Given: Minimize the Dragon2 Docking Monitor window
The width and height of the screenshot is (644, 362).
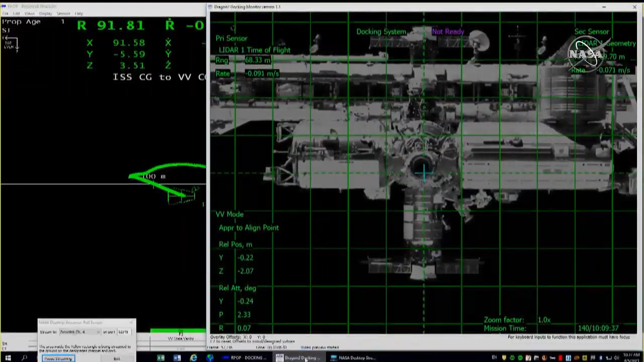Looking at the screenshot, I should coord(604,7).
